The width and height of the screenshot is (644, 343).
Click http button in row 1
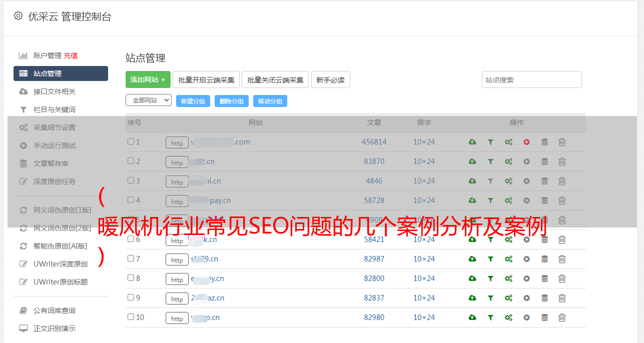(177, 143)
